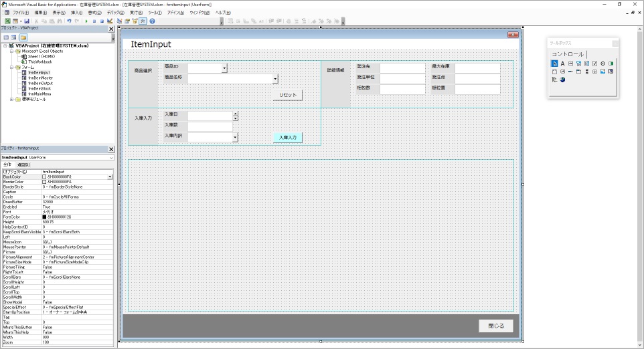Select ThisWorkbook in the project tree
The width and height of the screenshot is (644, 349).
(40, 62)
